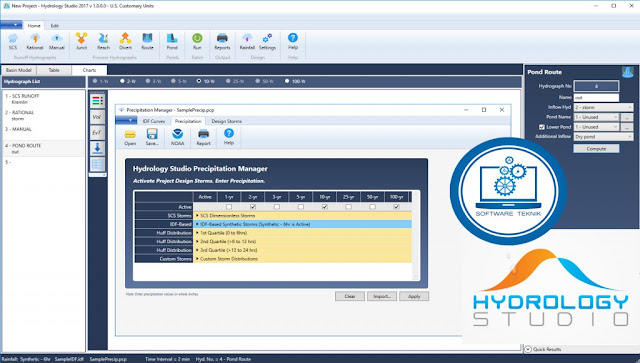This screenshot has height=363, width=640.
Task: Select '1 - SCS RUNOFF' in Hydrograph List
Action: [43, 99]
